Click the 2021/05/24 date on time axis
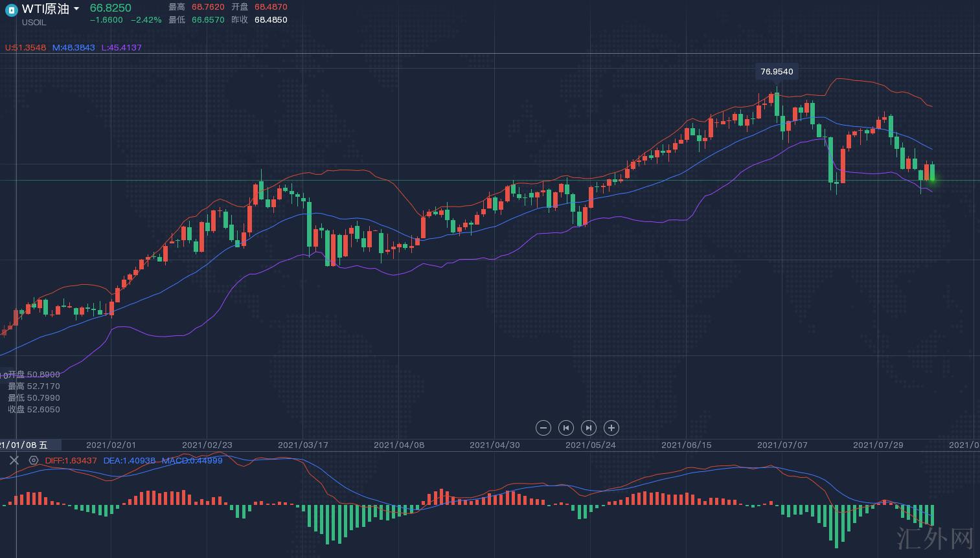The width and height of the screenshot is (980, 558). click(590, 445)
